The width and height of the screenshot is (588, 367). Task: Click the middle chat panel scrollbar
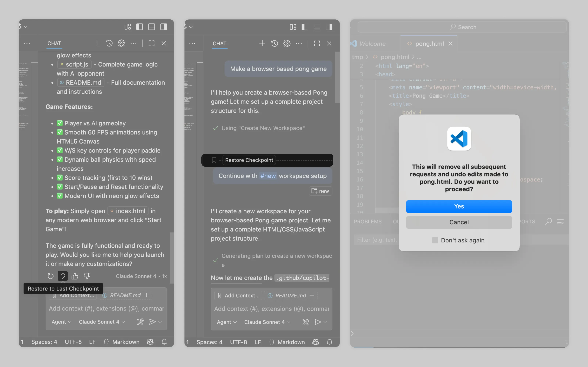pyautogui.click(x=337, y=78)
